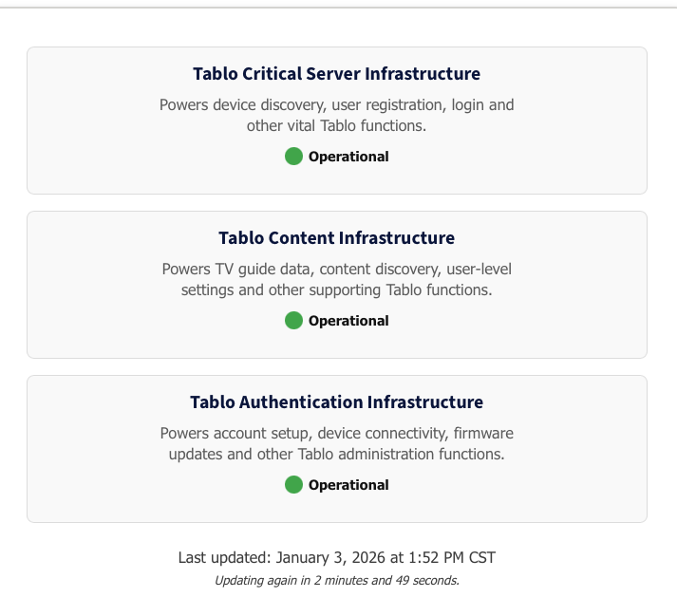Click Operational label under Content Infrastructure
The width and height of the screenshot is (677, 616).
tap(348, 321)
